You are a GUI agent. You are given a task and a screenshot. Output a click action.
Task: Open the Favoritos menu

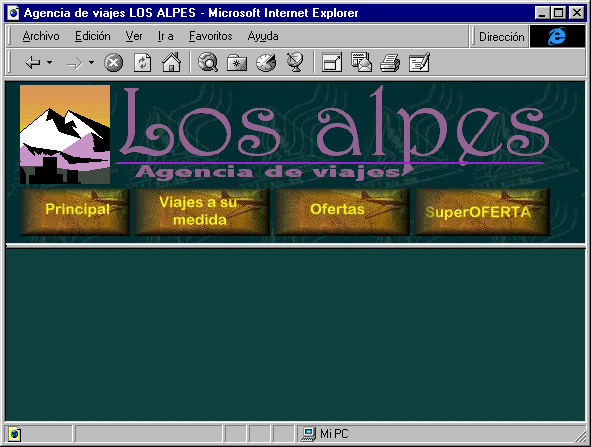tap(211, 36)
